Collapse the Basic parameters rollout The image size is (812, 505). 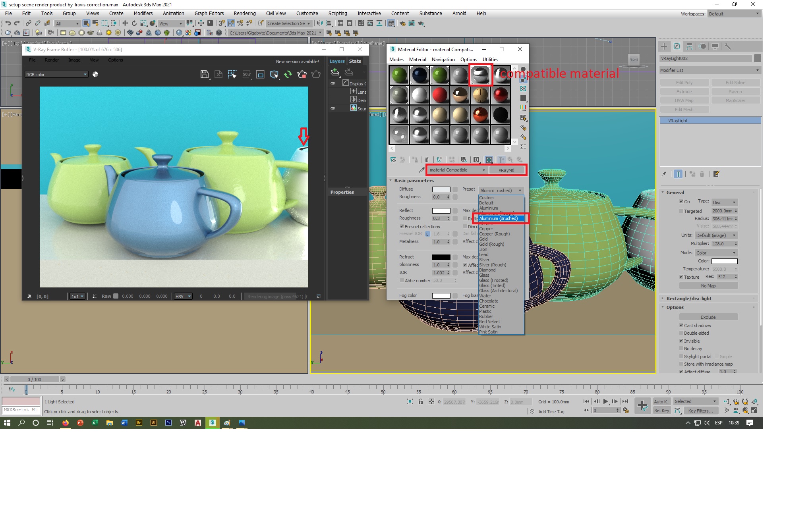pyautogui.click(x=414, y=181)
